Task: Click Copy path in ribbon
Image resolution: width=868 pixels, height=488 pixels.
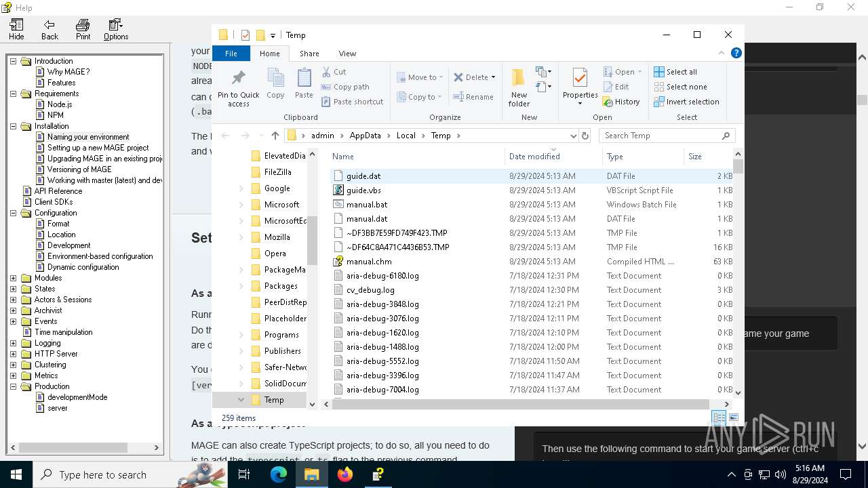Action: coord(345,87)
